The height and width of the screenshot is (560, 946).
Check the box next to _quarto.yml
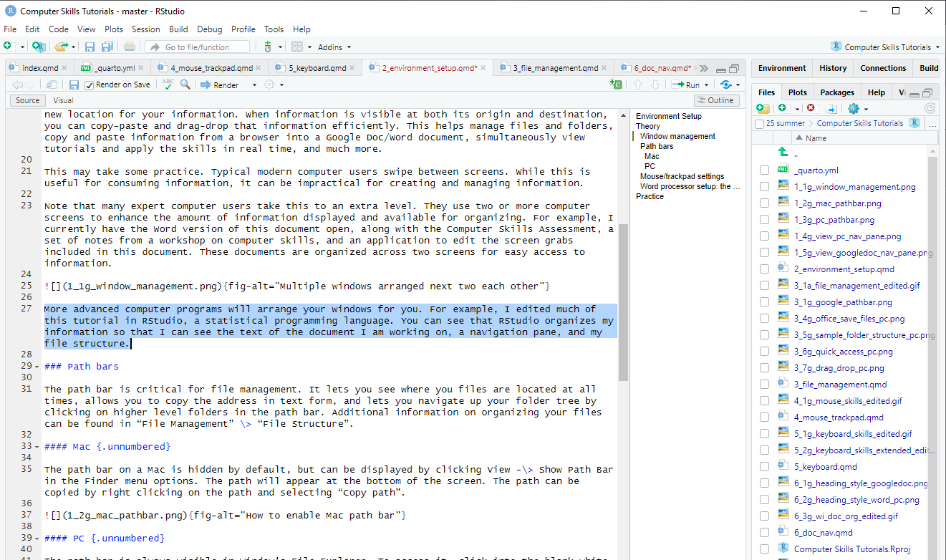pos(764,170)
